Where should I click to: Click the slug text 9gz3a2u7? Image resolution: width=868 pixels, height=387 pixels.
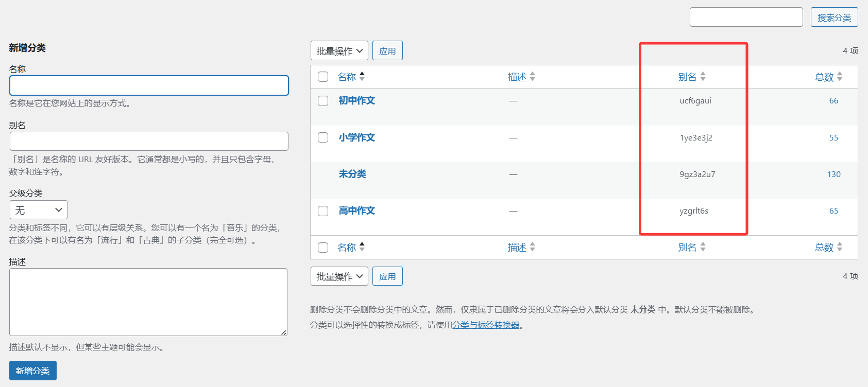[697, 174]
